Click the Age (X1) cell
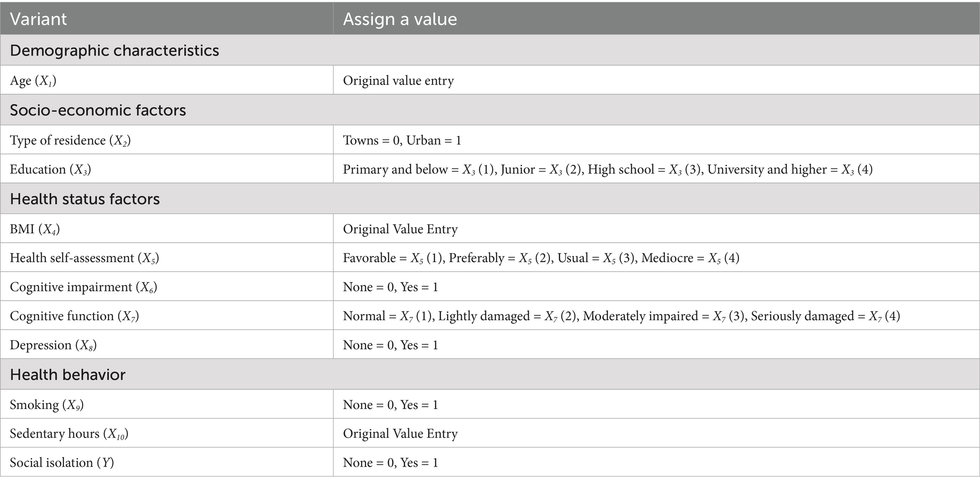The height and width of the screenshot is (485, 980). click(167, 80)
